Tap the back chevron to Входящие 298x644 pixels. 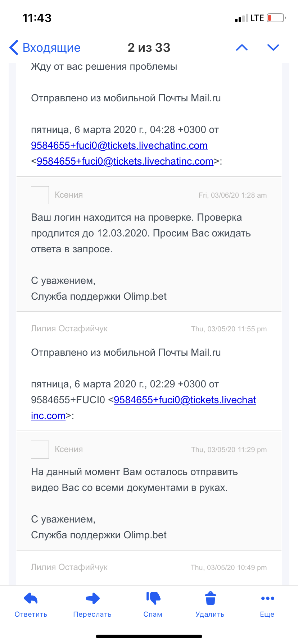point(14,47)
